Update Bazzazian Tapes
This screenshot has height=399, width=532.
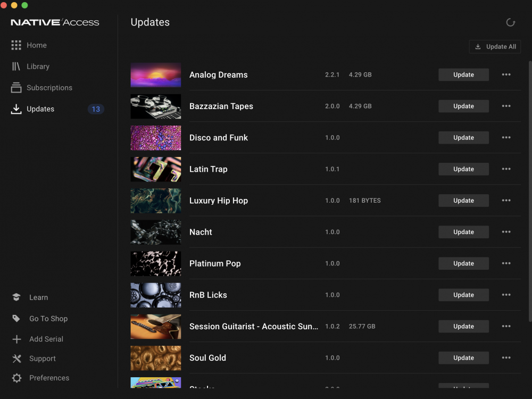coord(463,106)
